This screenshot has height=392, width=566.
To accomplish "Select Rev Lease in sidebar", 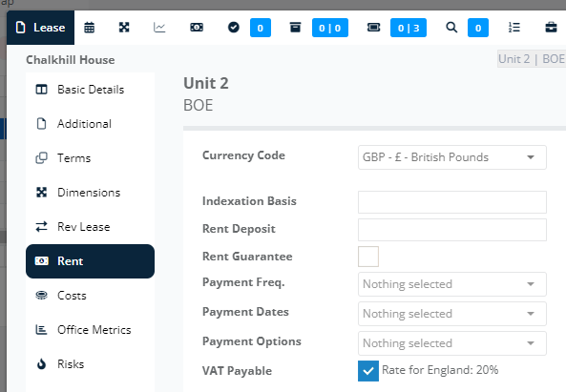I will [91, 226].
